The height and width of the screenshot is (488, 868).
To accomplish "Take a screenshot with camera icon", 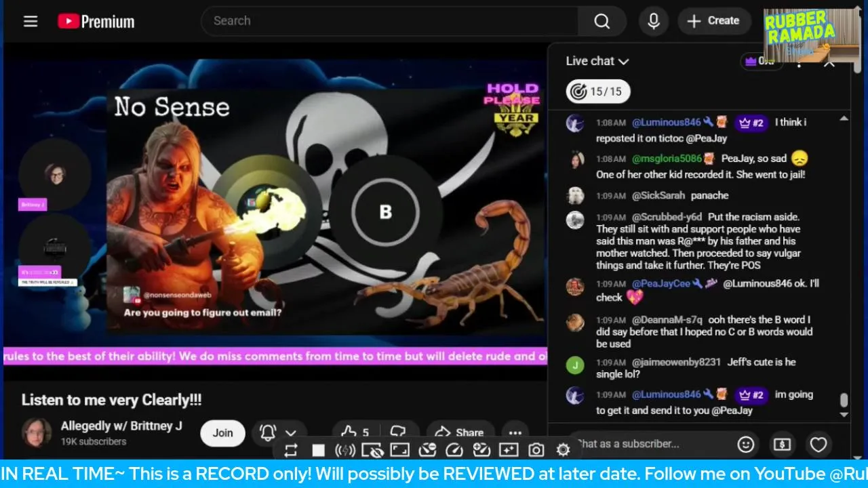I will point(536,450).
